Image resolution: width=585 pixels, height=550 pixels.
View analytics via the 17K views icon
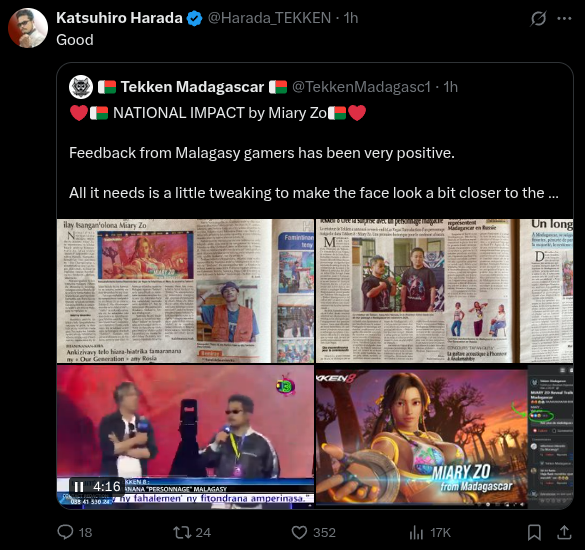tap(416, 532)
